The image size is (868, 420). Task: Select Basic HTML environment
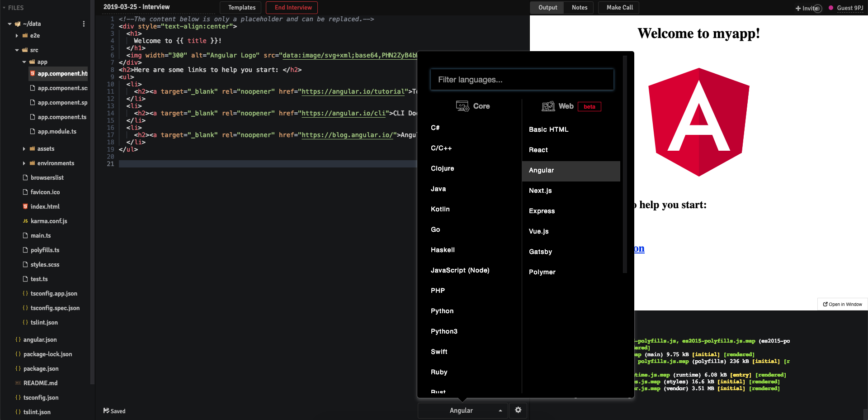point(571,129)
